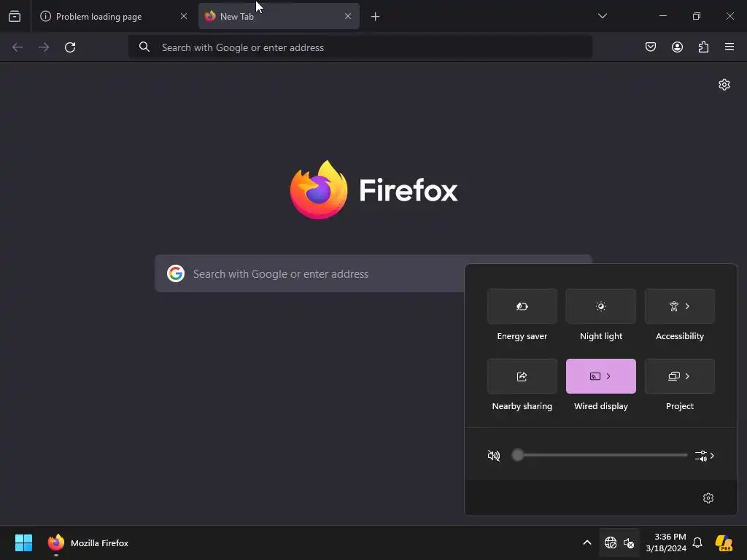Click the Project label text

click(680, 406)
